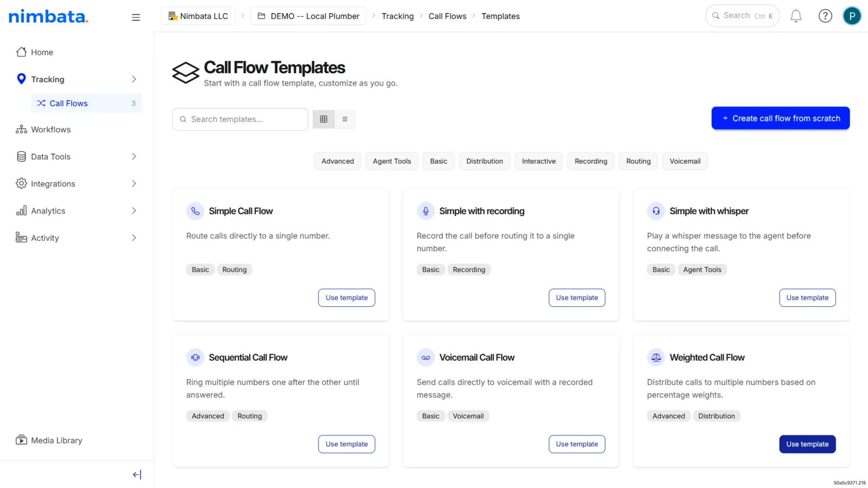The width and height of the screenshot is (868, 488).
Task: Click the Sequential Call Flow ring icon
Action: (x=195, y=357)
